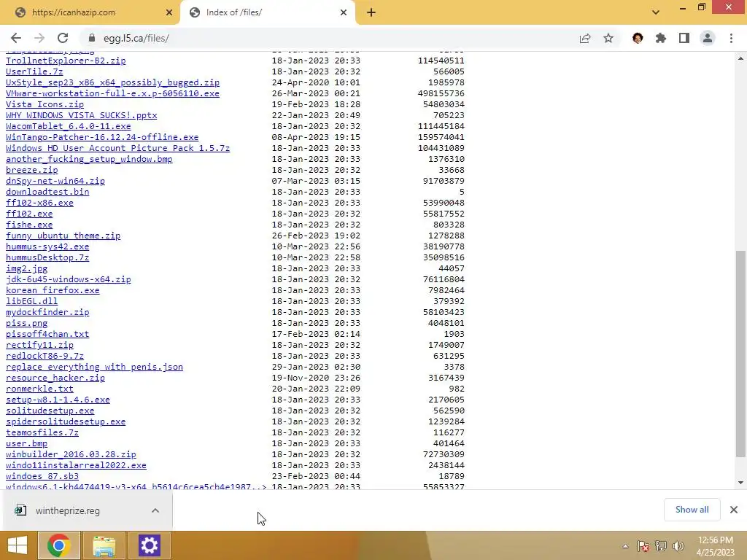747x560 pixels.
Task: Click the forward navigation arrow
Action: click(39, 38)
